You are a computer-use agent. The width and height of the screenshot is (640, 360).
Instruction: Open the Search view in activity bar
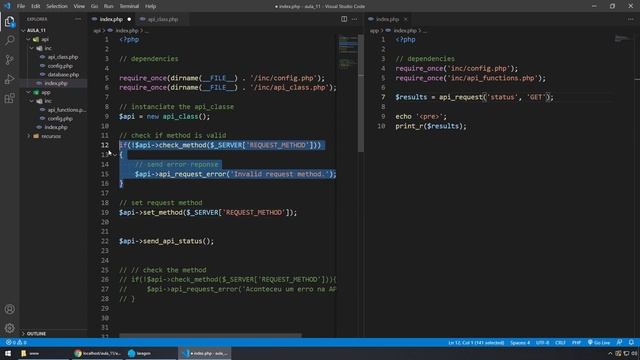click(9, 40)
